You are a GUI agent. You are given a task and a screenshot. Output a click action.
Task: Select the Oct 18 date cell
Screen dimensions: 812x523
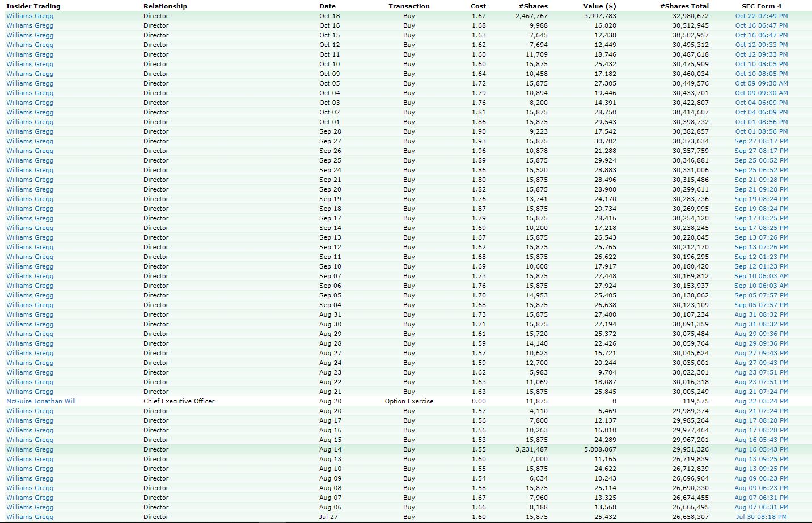(x=329, y=16)
